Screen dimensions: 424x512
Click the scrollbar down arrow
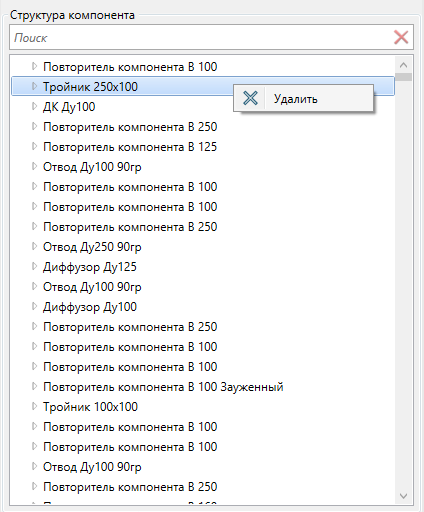403,496
